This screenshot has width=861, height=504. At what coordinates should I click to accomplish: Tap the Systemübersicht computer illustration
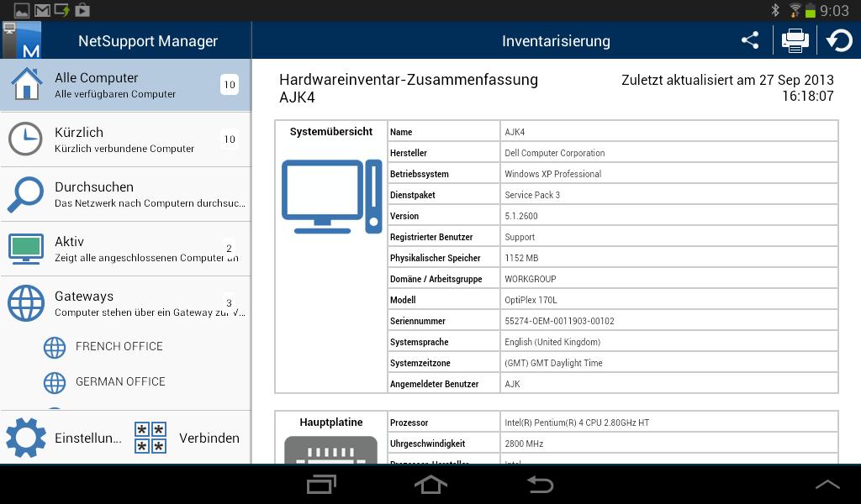tap(331, 197)
